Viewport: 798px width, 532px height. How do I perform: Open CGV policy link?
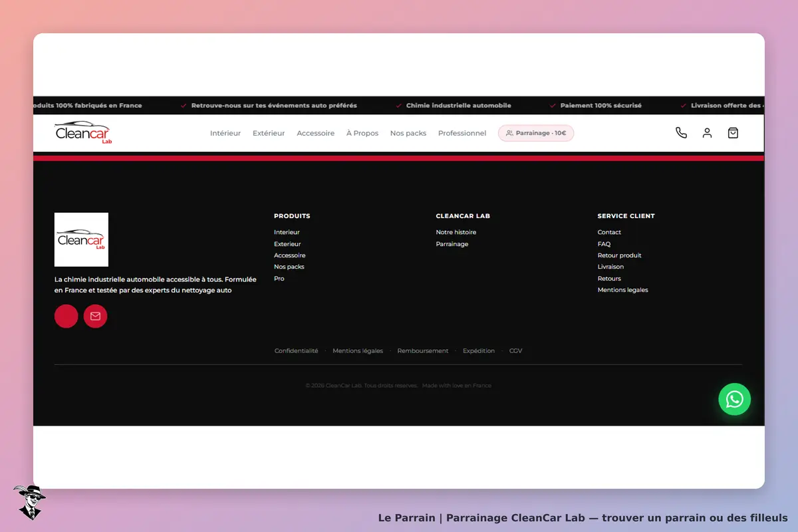[x=516, y=351]
